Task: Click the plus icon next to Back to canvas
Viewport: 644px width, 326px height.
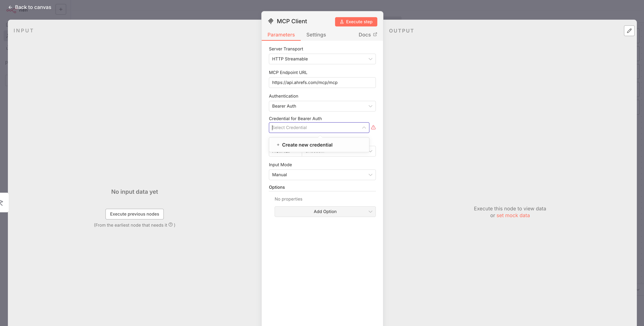Action: 61,9
